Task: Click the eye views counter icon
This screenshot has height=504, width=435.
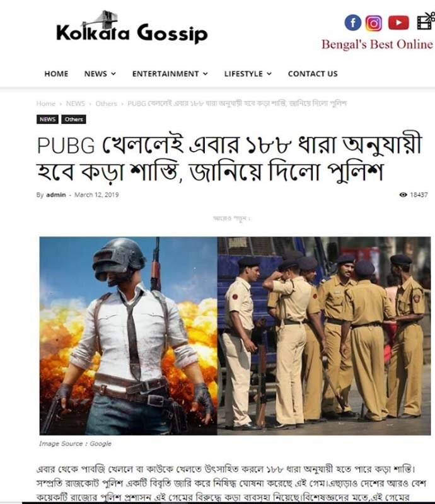Action: click(403, 195)
